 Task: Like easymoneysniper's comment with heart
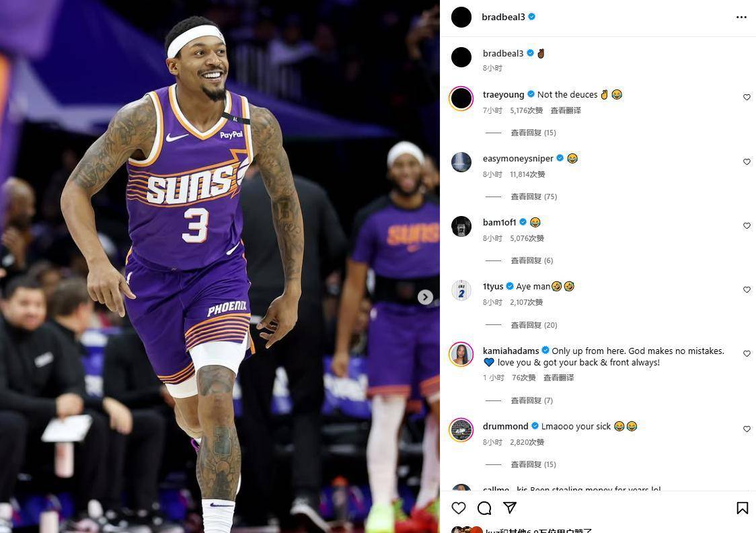tap(747, 162)
